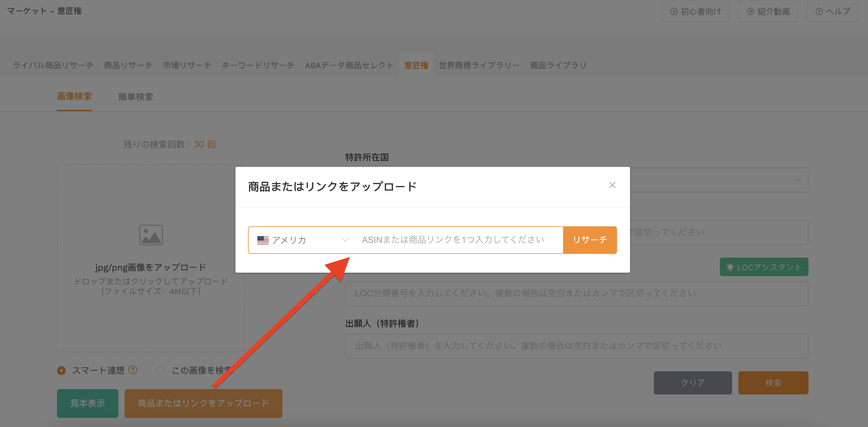Click jpg/png画像をアップロード drop area text
This screenshot has width=868, height=427.
[x=151, y=267]
